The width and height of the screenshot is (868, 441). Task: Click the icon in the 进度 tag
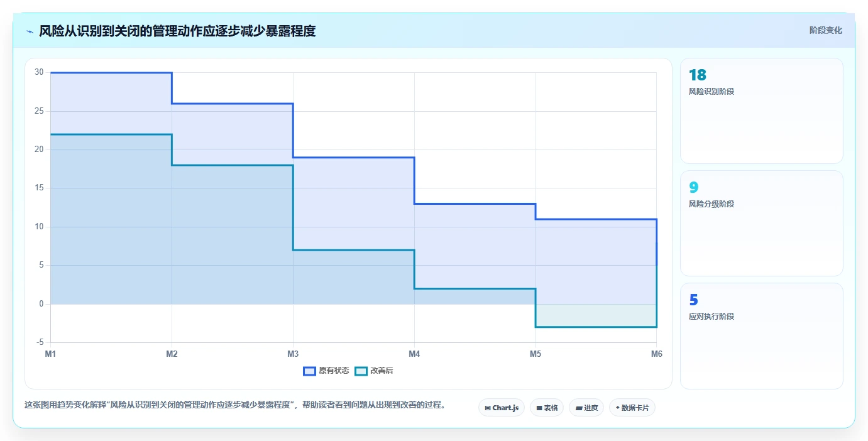[579, 408]
